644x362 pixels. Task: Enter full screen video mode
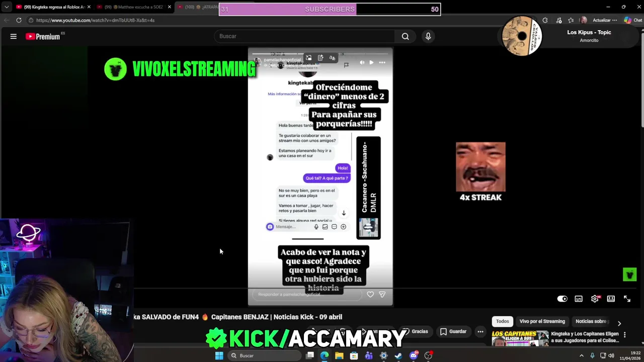(x=627, y=299)
